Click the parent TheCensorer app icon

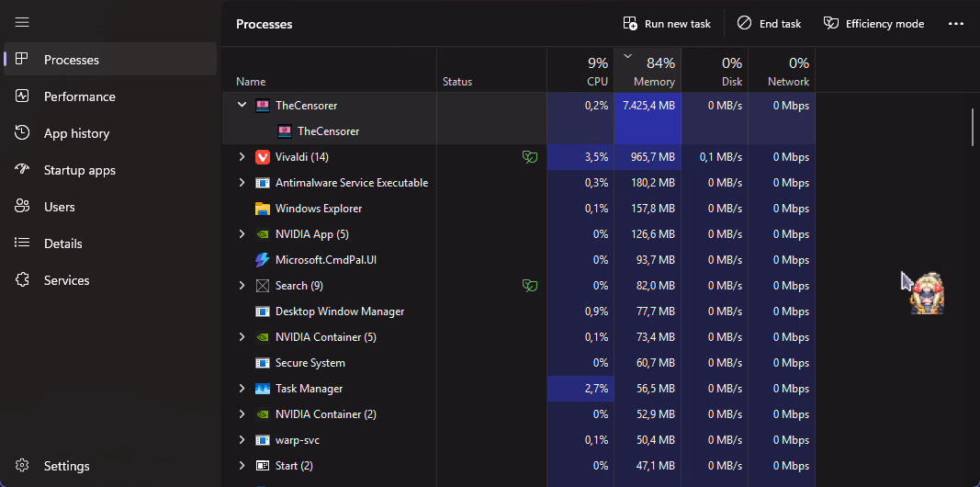tap(263, 106)
